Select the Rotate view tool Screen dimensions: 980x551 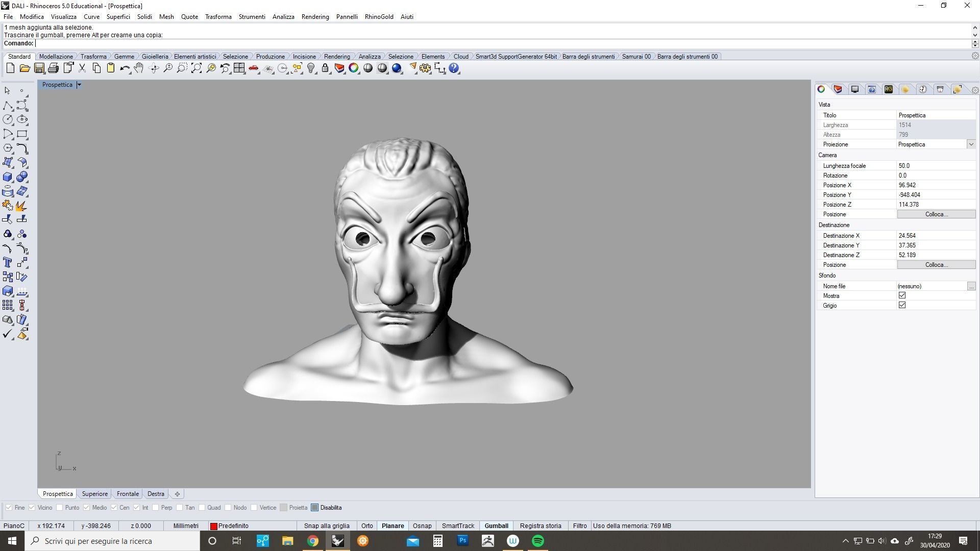tap(154, 68)
